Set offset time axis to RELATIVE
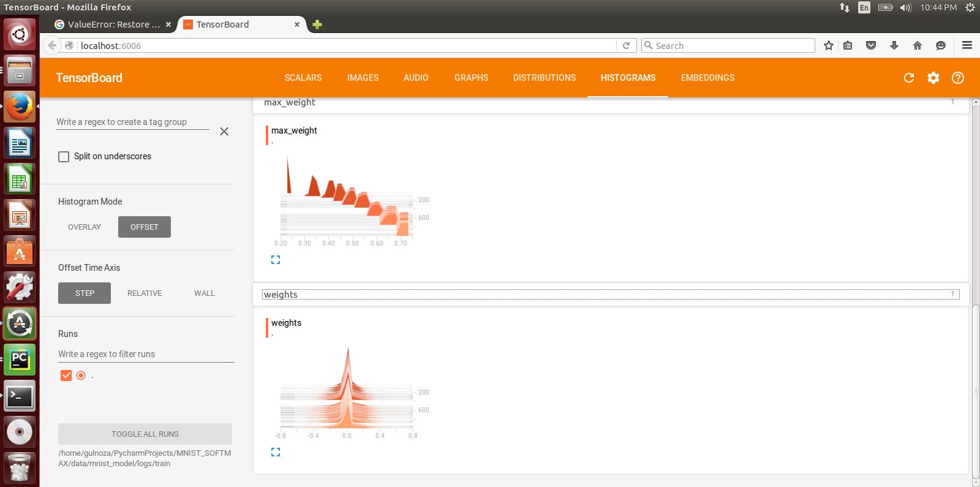The height and width of the screenshot is (487, 980). (x=145, y=293)
